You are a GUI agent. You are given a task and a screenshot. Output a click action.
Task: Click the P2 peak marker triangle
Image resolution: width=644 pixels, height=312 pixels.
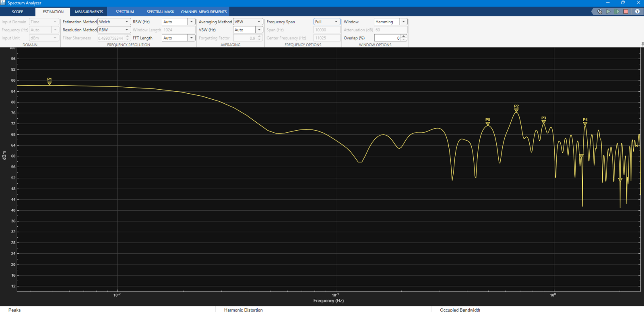(516, 111)
